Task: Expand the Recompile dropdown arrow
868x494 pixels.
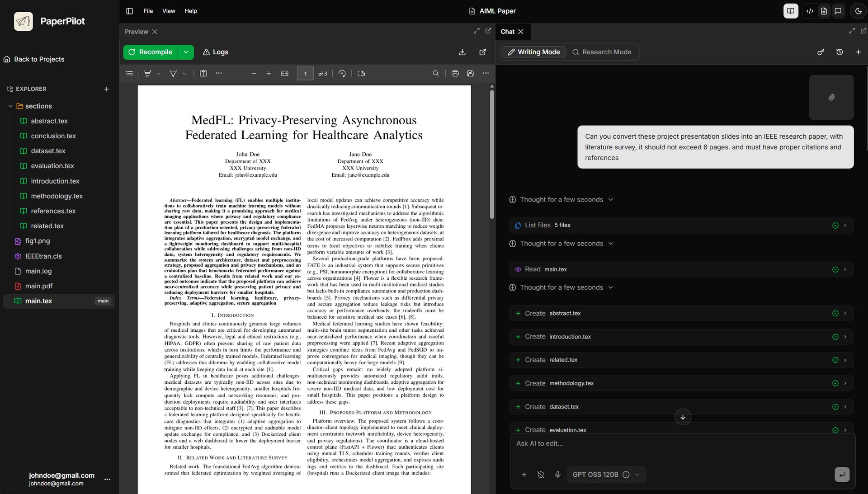Action: (x=186, y=52)
